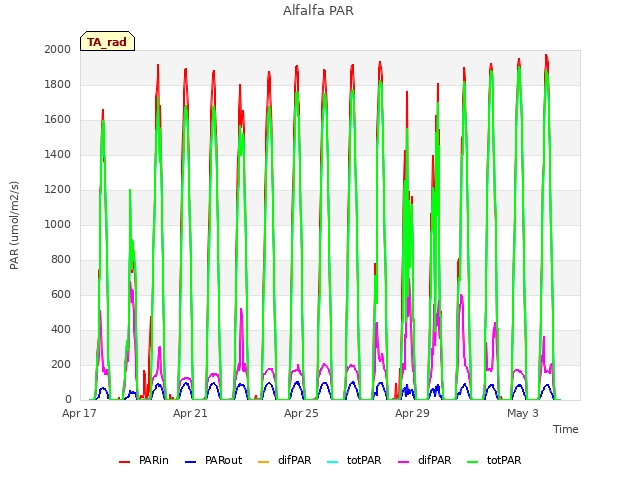Click the PARin legend label
This screenshot has width=640, height=480.
[153, 460]
